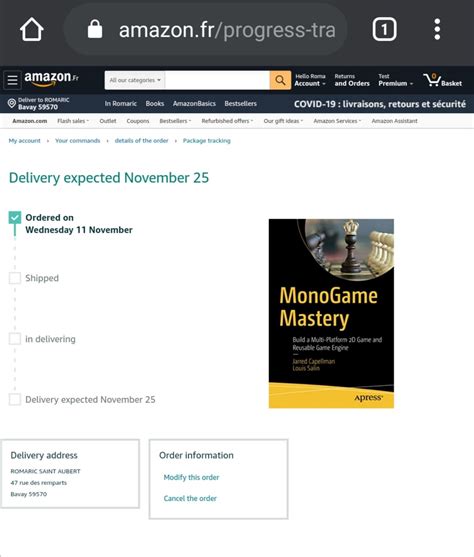Open the Amazon hamburger menu
Viewport: 474px width, 557px height.
click(x=12, y=80)
